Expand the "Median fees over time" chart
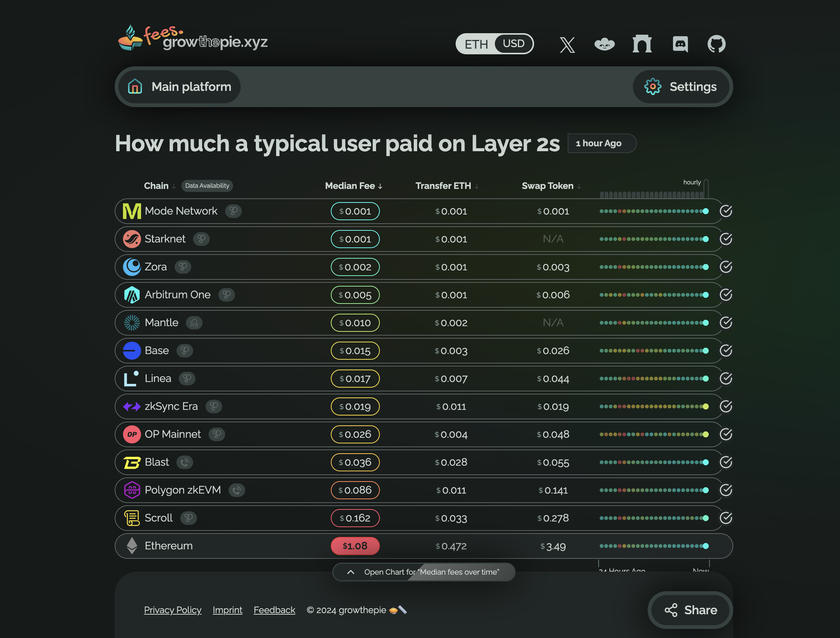The image size is (840, 638). click(424, 572)
